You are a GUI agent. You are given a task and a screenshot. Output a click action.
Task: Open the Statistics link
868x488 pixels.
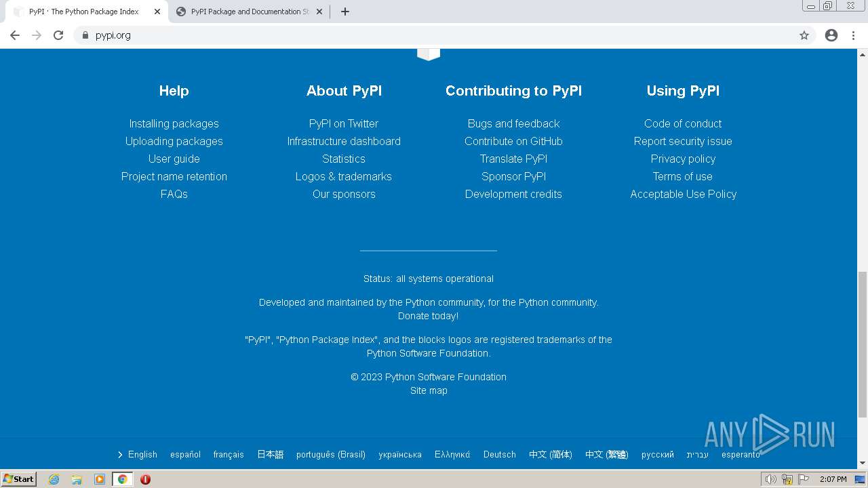(344, 159)
